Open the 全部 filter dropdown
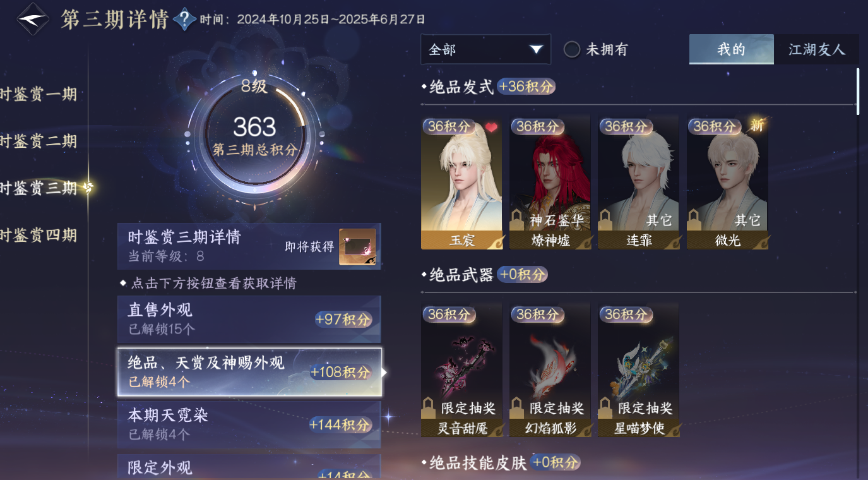Image resolution: width=868 pixels, height=480 pixels. coord(486,49)
